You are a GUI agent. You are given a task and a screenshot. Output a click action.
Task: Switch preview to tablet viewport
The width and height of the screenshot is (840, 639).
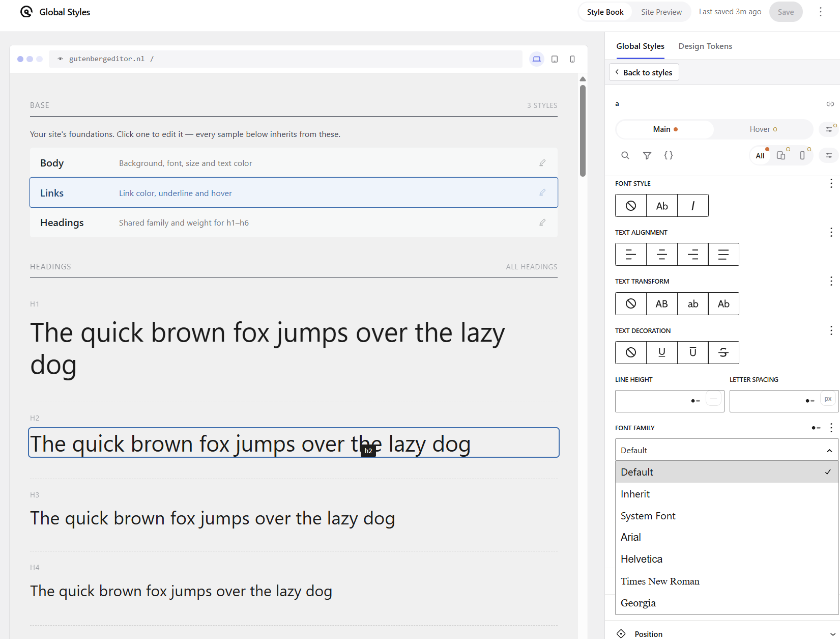555,59
